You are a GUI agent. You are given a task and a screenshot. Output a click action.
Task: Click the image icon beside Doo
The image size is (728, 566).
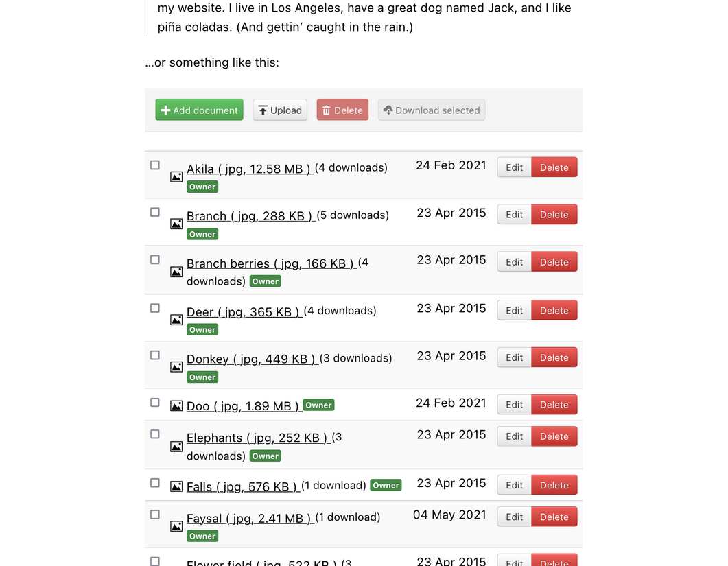pos(176,405)
